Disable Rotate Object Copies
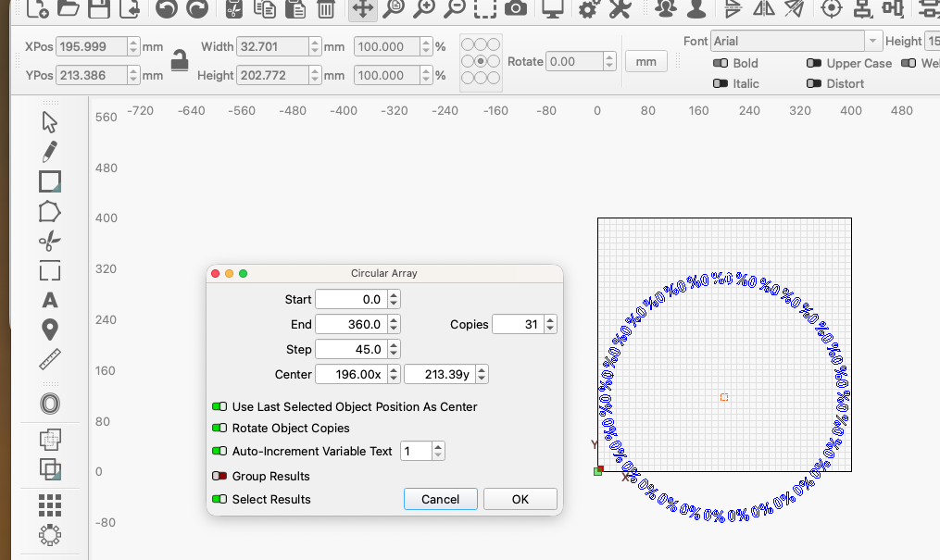This screenshot has height=560, width=940. [x=219, y=428]
